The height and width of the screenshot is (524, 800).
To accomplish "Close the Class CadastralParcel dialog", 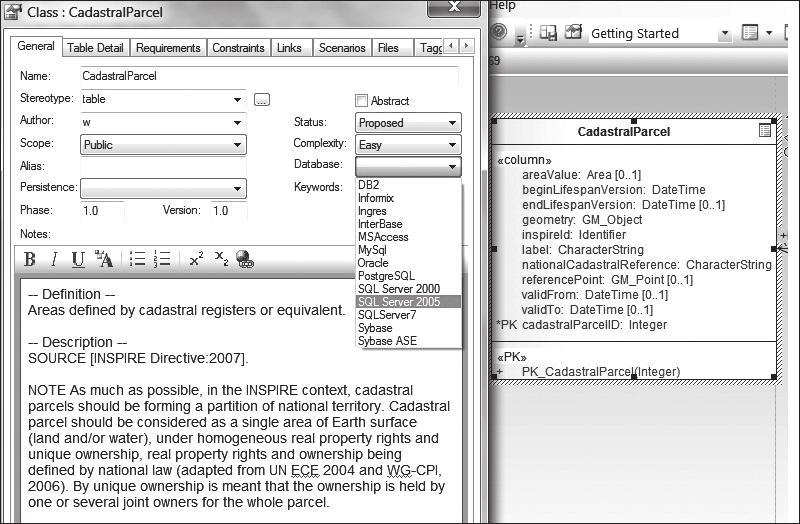I will 454,7.
